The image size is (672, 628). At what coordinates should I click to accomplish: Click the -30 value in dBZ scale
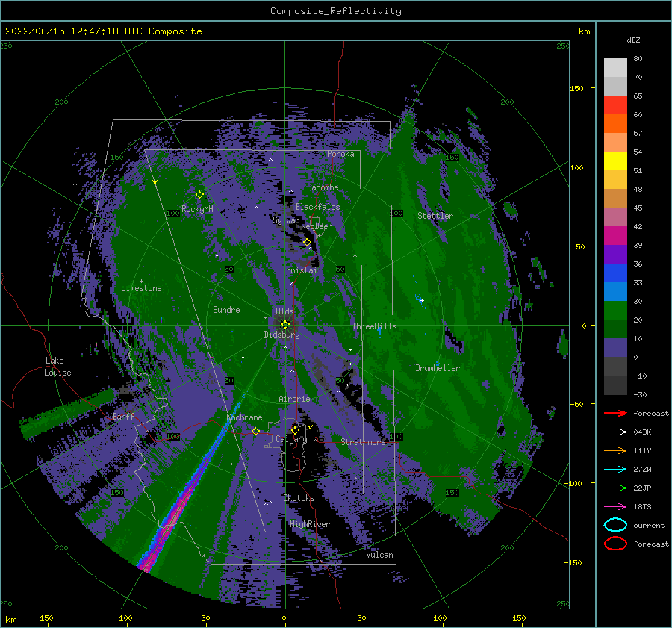click(640, 394)
